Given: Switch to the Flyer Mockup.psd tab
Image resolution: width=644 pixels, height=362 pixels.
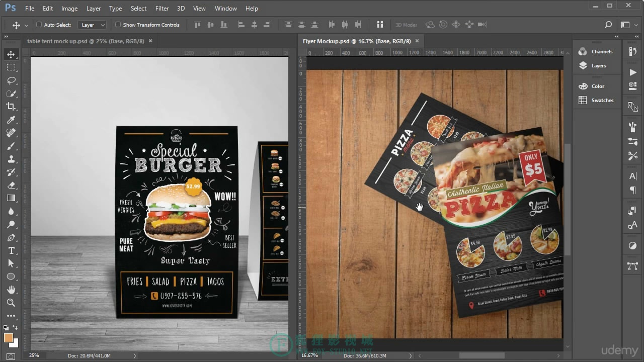Looking at the screenshot, I should [x=357, y=41].
